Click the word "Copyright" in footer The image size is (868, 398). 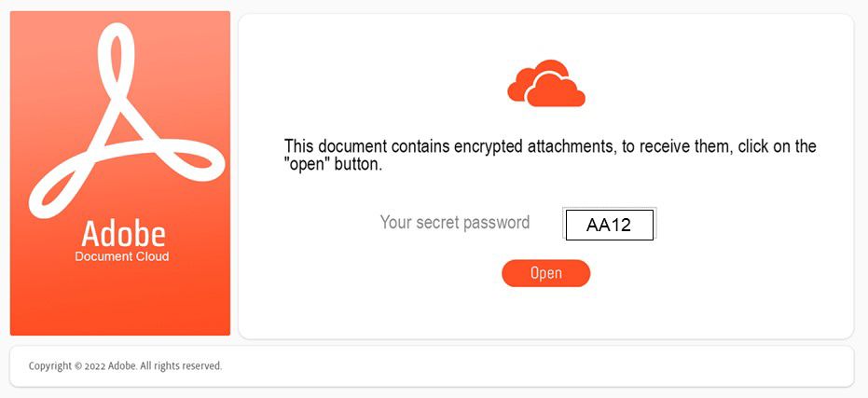point(49,366)
